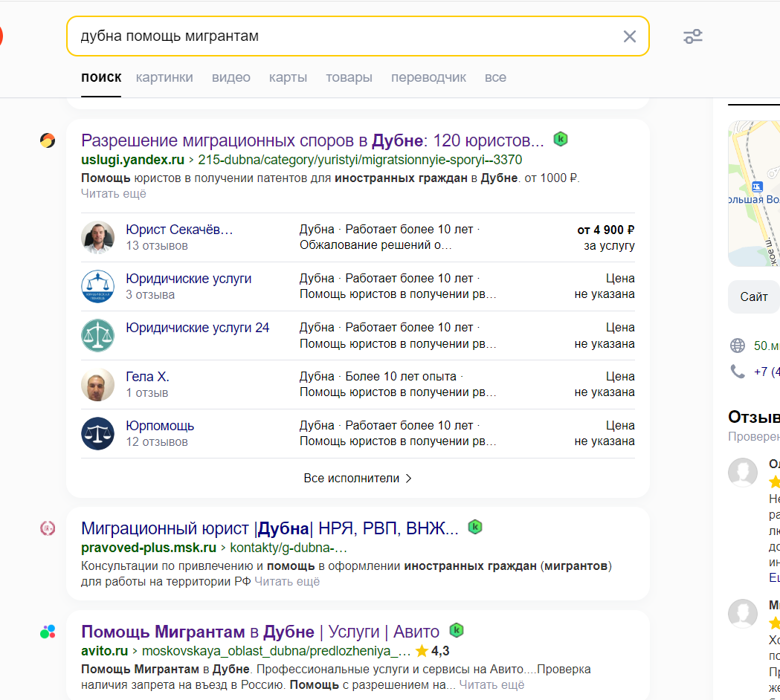Open pravoved-plus.msk.ru domain link
Screen dimensions: 780x700
pos(148,548)
